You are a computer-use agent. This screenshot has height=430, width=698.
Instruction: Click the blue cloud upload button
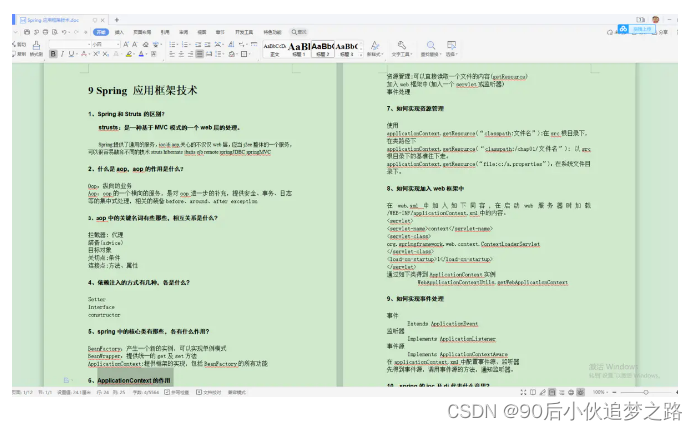point(637,29)
